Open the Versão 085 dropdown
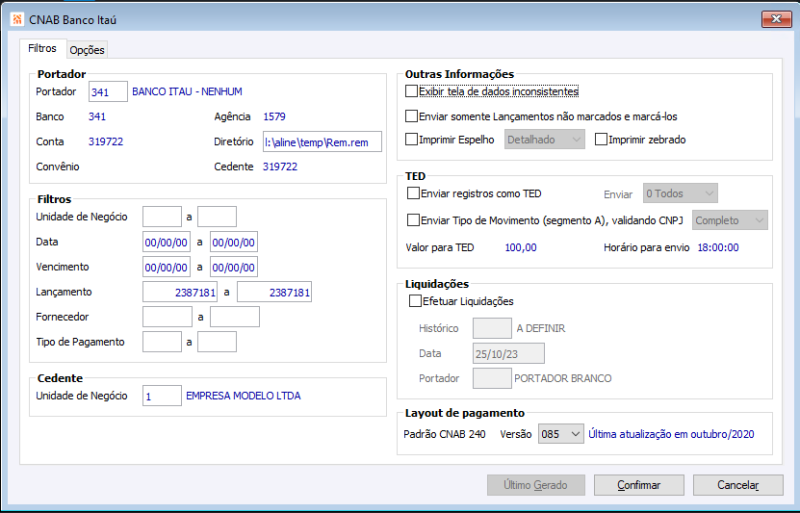The width and height of the screenshot is (800, 513). (x=561, y=434)
